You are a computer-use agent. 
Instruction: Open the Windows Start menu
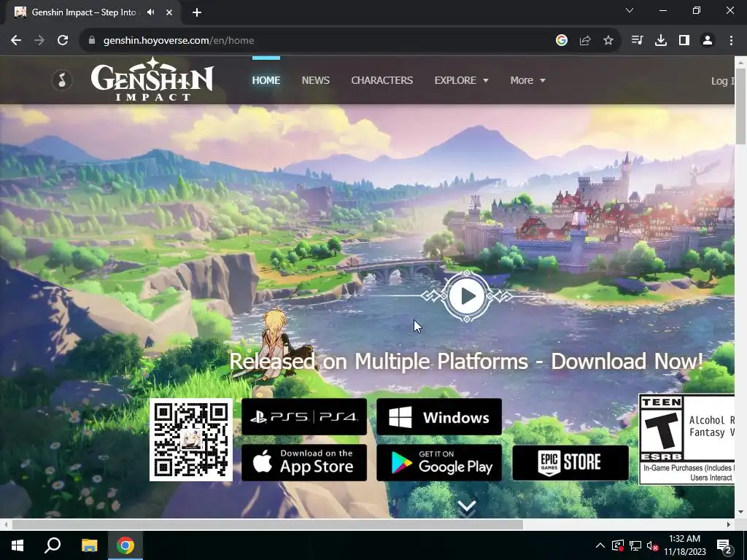click(x=18, y=545)
